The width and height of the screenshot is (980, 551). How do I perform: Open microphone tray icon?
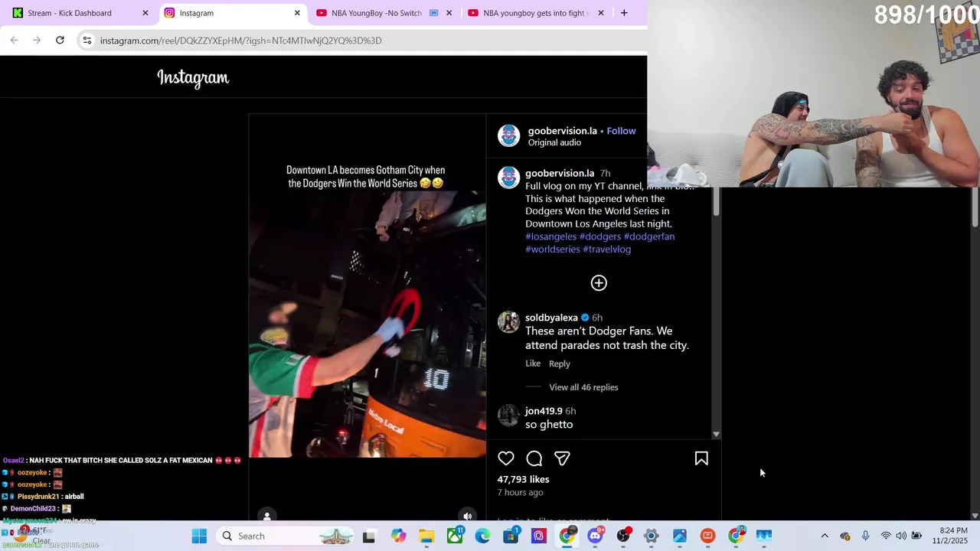pyautogui.click(x=865, y=536)
